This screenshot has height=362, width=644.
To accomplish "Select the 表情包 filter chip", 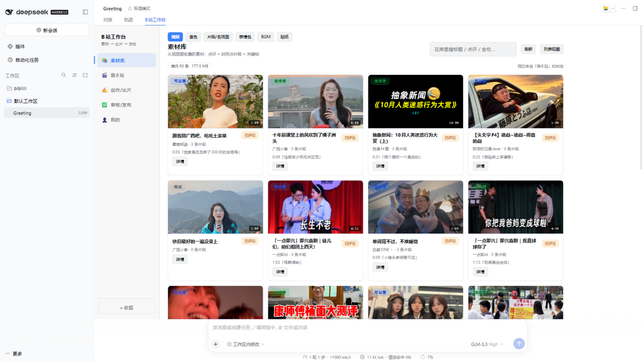I will point(245,37).
